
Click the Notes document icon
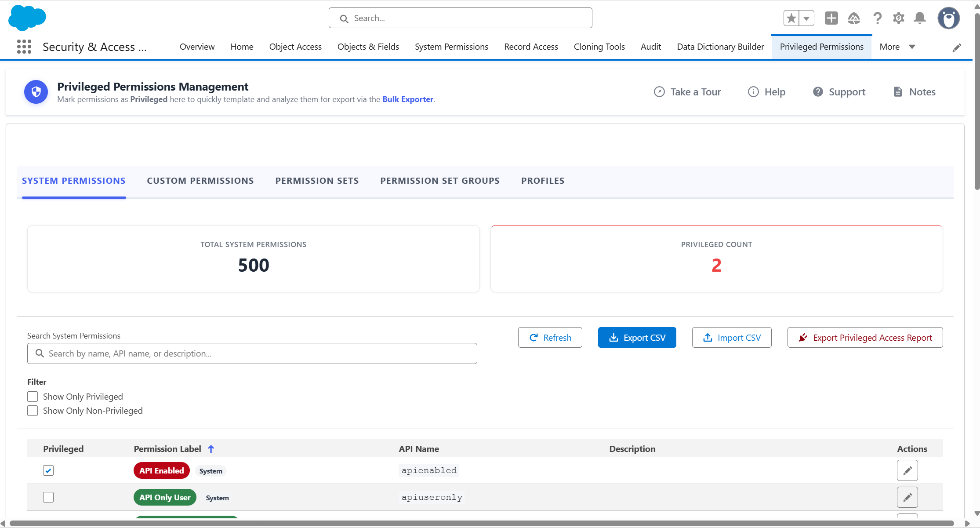click(898, 92)
